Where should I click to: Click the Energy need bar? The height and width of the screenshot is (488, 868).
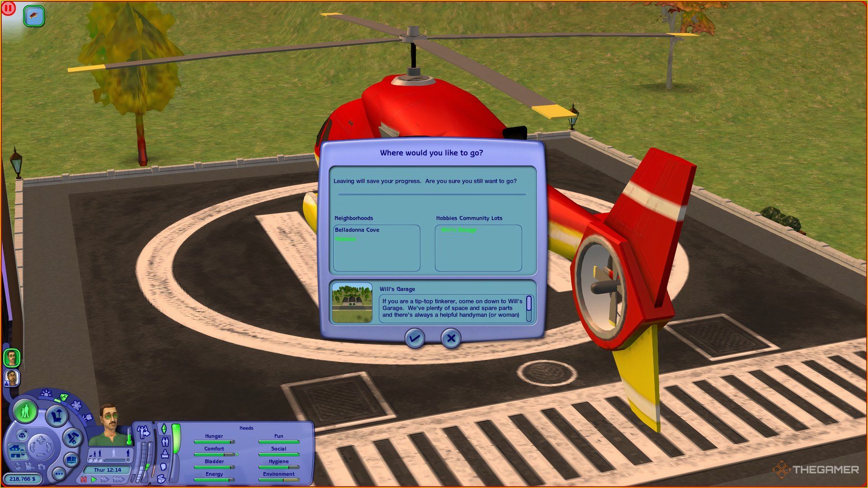214,479
